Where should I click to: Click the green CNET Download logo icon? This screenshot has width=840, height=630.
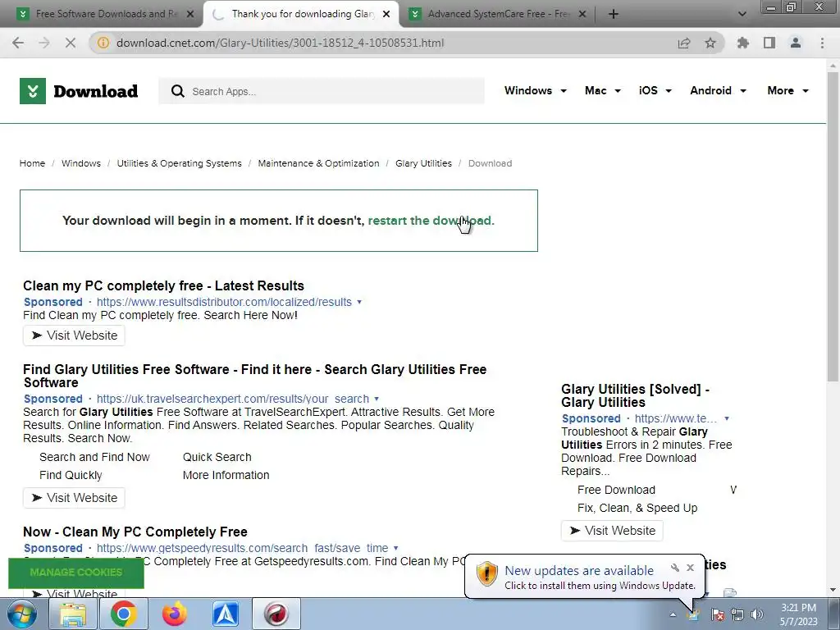[x=33, y=91]
